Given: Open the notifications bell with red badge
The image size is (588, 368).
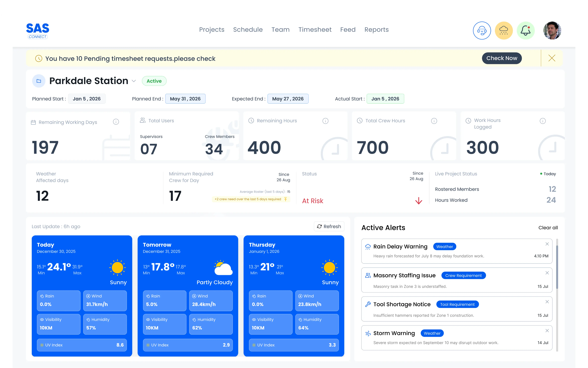Looking at the screenshot, I should pos(526,30).
